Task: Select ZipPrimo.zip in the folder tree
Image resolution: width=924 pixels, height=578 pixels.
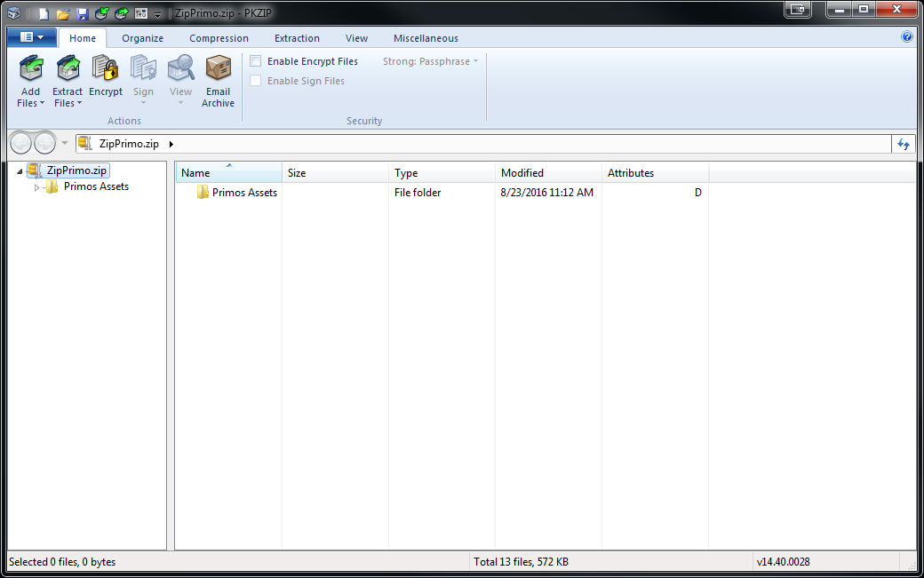Action: tap(76, 170)
